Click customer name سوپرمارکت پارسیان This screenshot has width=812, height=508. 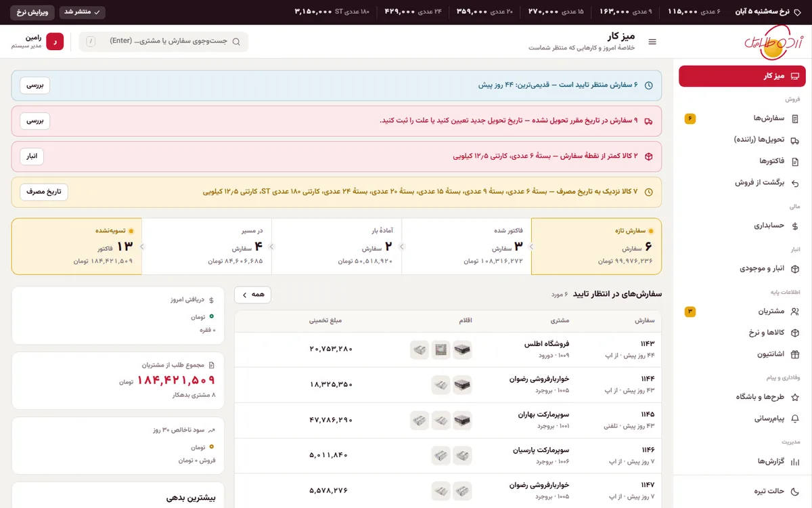coord(541,450)
